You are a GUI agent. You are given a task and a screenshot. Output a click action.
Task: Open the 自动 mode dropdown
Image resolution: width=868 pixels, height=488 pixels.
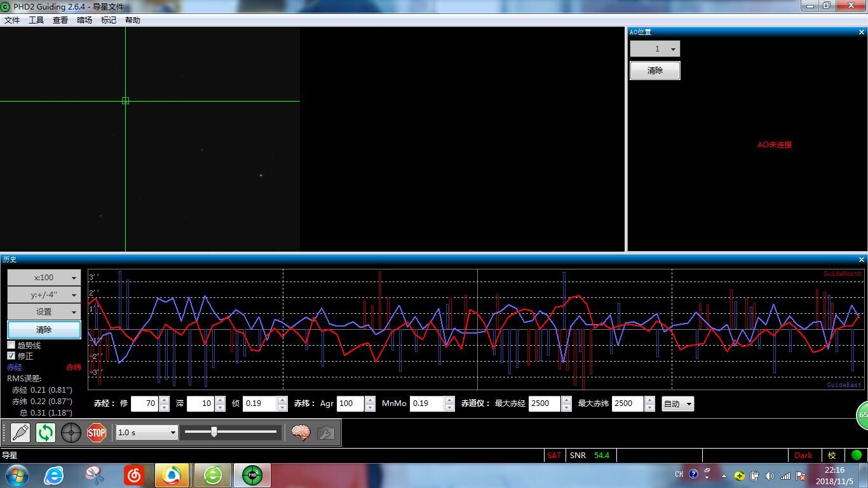pyautogui.click(x=677, y=403)
